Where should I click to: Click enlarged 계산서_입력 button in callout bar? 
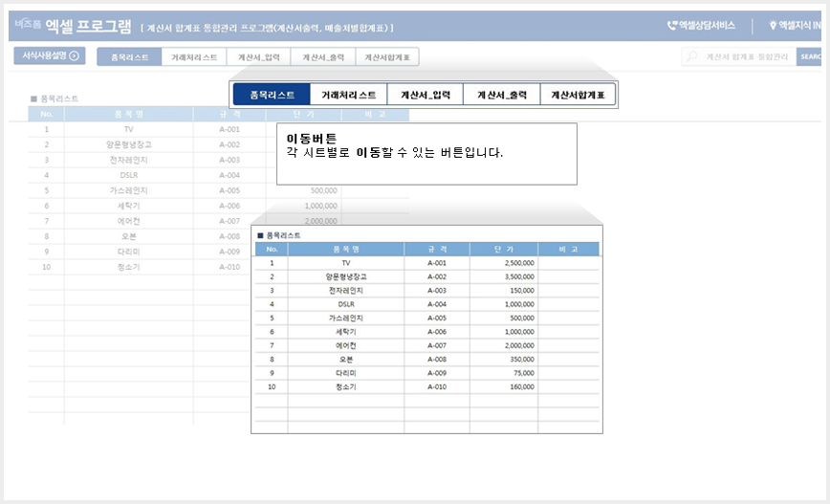[x=426, y=95]
